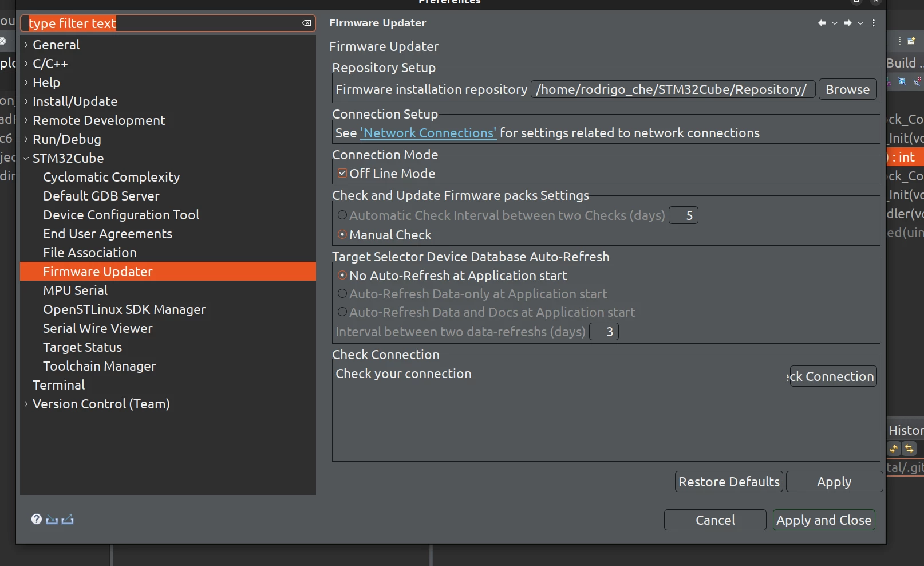Open the back history dropdown arrow
924x566 pixels.
(x=835, y=23)
